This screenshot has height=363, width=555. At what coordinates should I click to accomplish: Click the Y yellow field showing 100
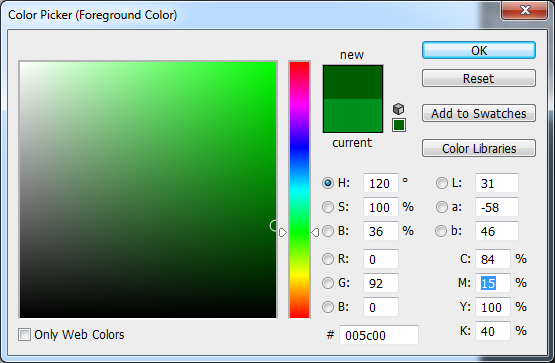[493, 307]
